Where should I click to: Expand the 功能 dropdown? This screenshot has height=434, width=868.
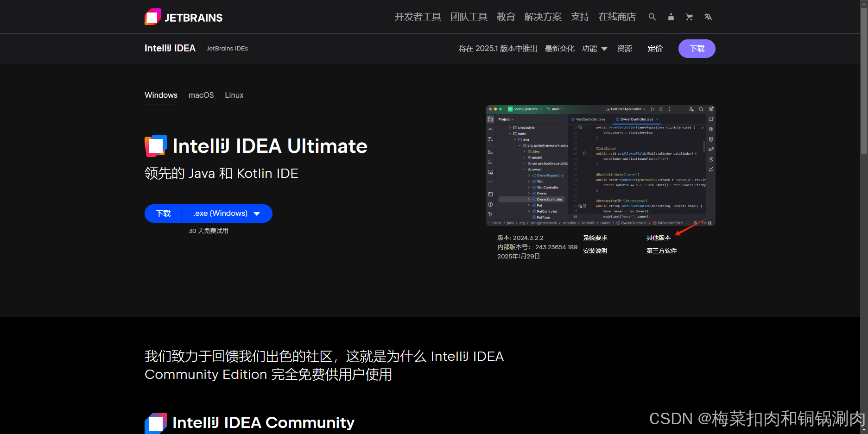pos(595,49)
